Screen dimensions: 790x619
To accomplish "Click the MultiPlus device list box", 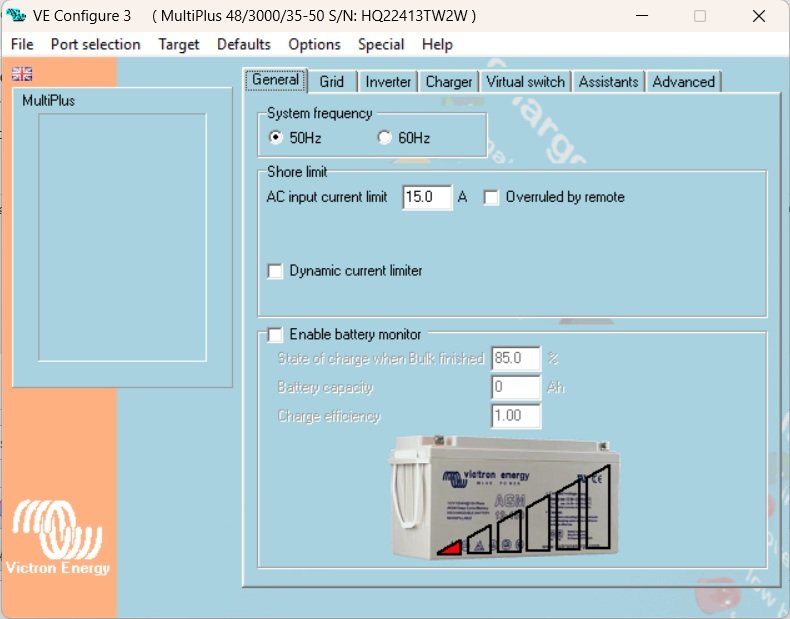I will tap(122, 237).
